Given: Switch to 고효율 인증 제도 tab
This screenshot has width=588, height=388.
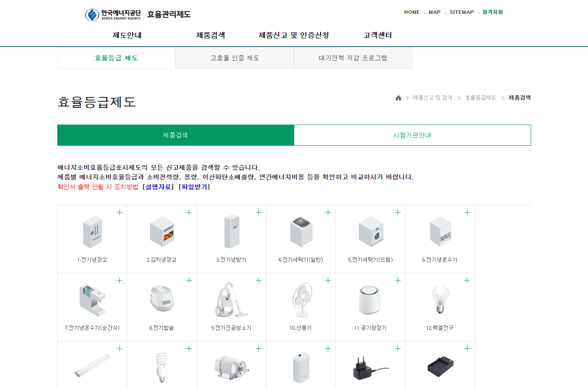Looking at the screenshot, I should (x=235, y=58).
